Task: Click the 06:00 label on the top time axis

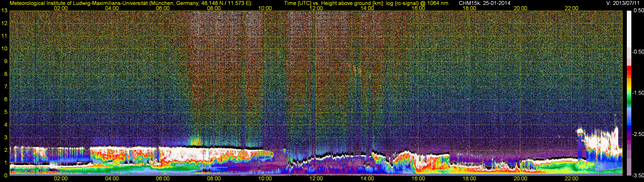Action: pyautogui.click(x=163, y=8)
